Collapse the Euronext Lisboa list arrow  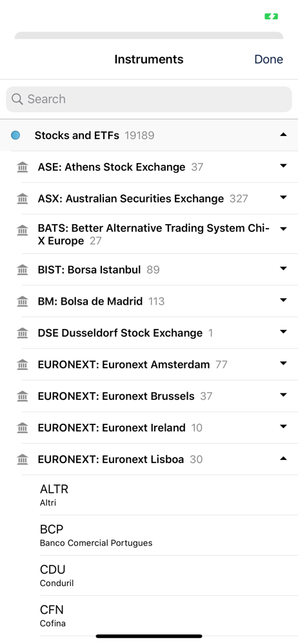coord(283,459)
